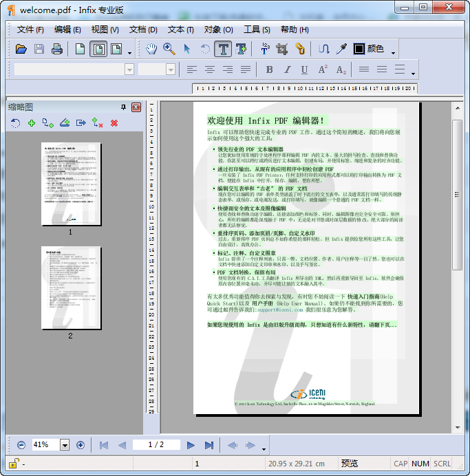Click the extract pages icon in thumbnails toolbar
The width and height of the screenshot is (470, 476).
[x=81, y=123]
